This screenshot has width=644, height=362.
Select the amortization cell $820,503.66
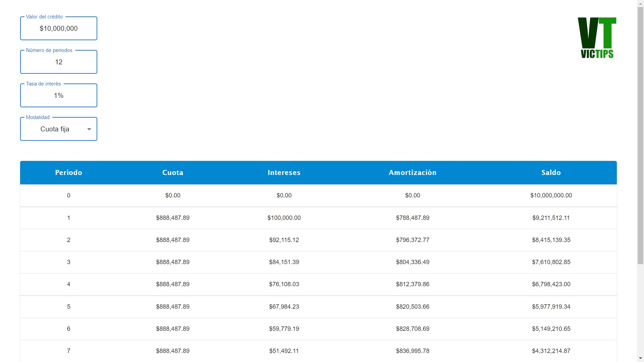pos(413,307)
